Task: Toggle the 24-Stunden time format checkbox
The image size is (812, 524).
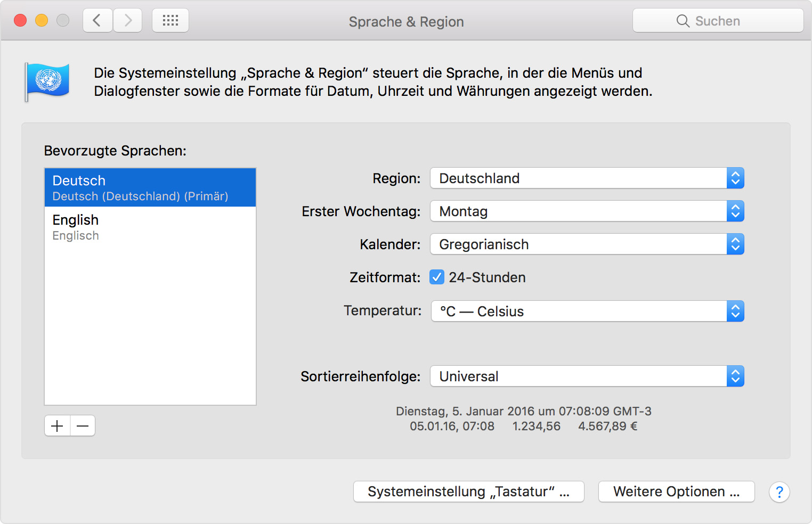Action: (x=437, y=277)
